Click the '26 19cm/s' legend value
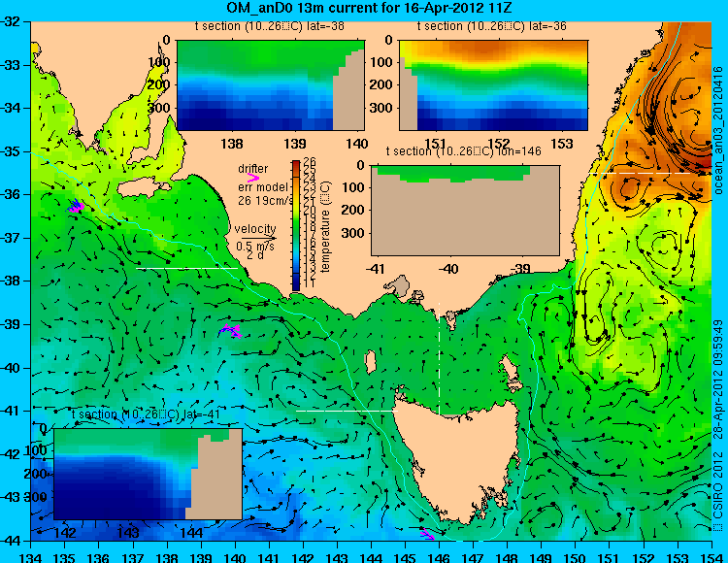 point(265,201)
